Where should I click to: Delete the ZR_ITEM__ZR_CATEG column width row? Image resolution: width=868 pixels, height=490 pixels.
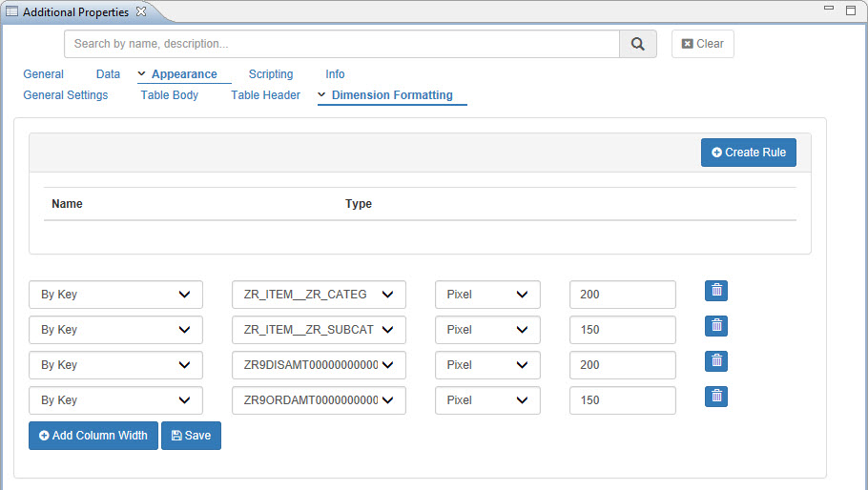click(716, 291)
